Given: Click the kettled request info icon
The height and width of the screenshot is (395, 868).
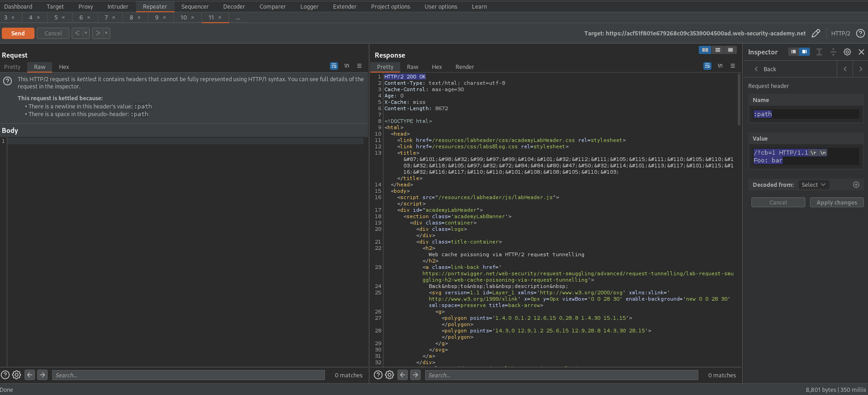Looking at the screenshot, I should [x=8, y=81].
